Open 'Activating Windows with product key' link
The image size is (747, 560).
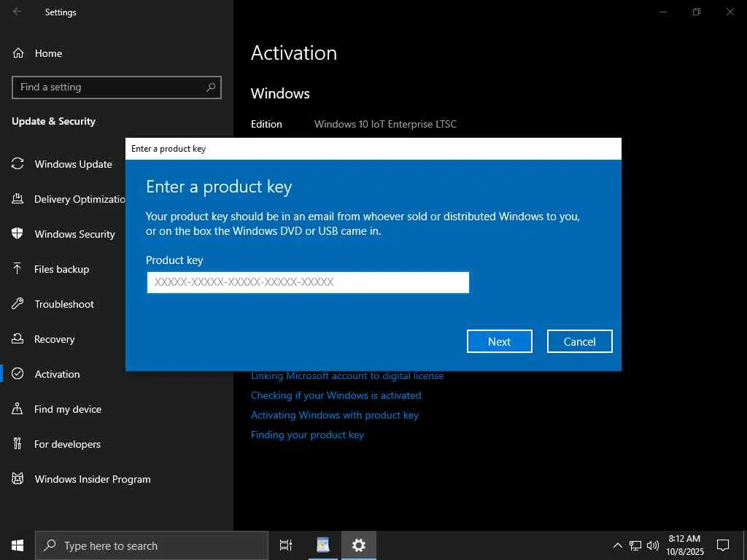[x=335, y=415]
